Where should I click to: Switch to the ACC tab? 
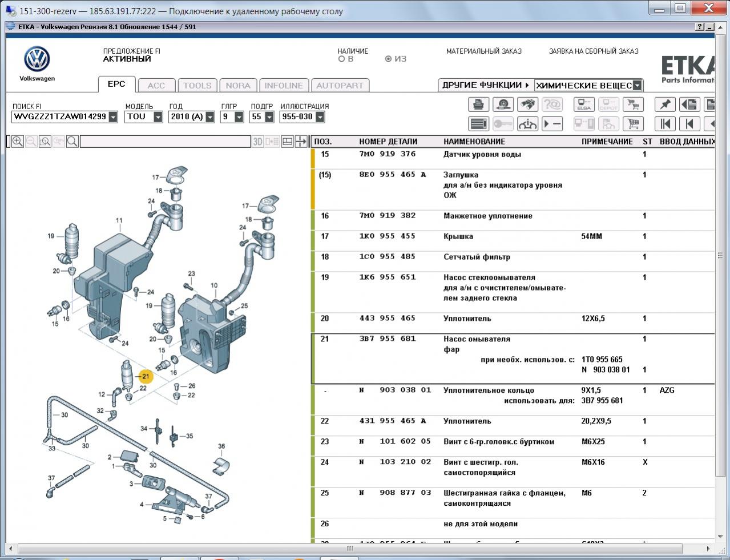pyautogui.click(x=156, y=86)
